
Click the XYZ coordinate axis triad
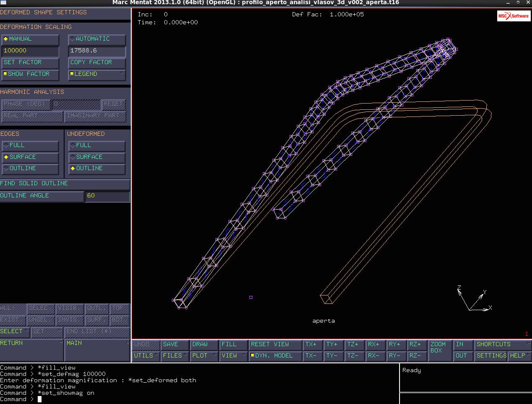pyautogui.click(x=474, y=298)
